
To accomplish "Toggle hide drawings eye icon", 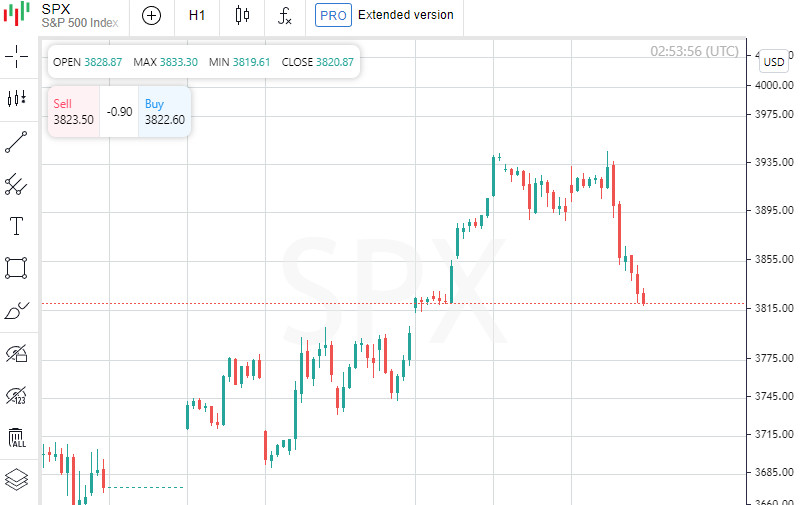I will click(16, 352).
